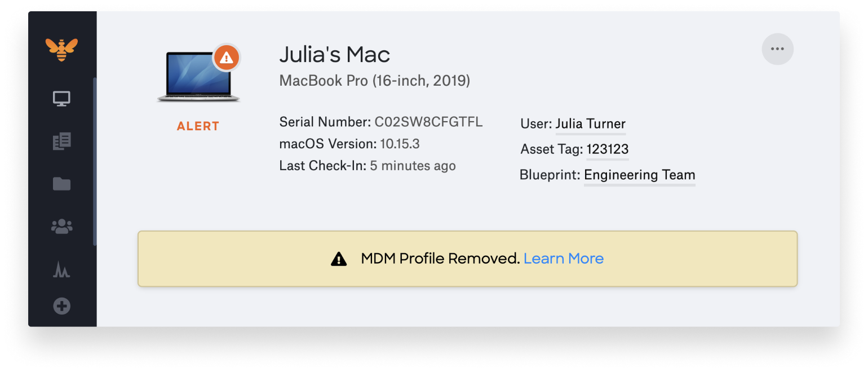Open the Activity pulse icon
The width and height of the screenshot is (868, 372).
62,269
